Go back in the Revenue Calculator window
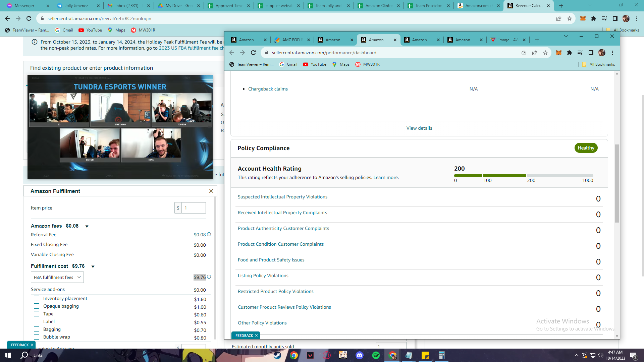Screen dimensions: 644x362 coord(7,18)
